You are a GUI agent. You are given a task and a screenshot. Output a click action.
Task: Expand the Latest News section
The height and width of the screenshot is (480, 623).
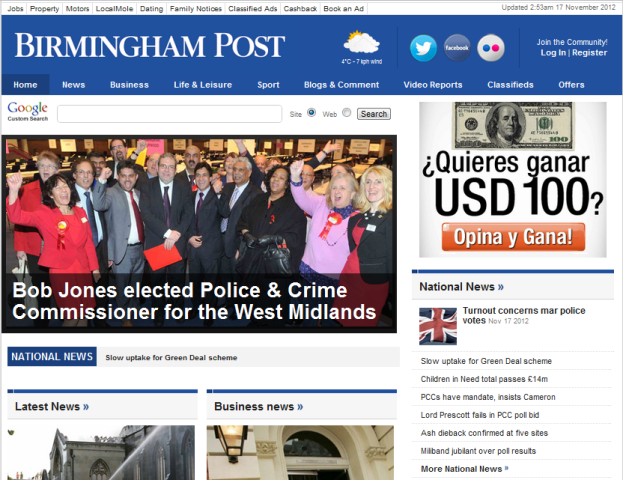52,406
